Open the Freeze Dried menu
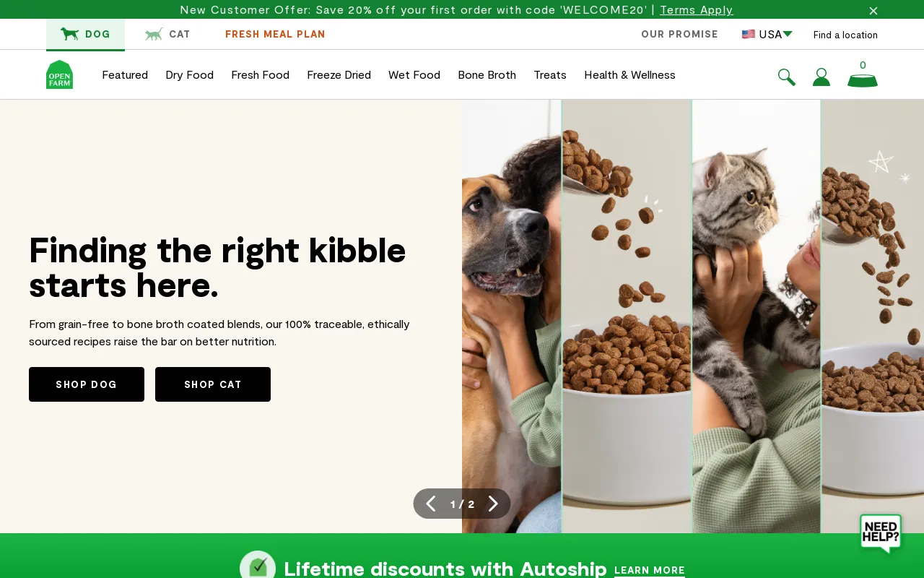Image resolution: width=924 pixels, height=578 pixels. point(339,75)
